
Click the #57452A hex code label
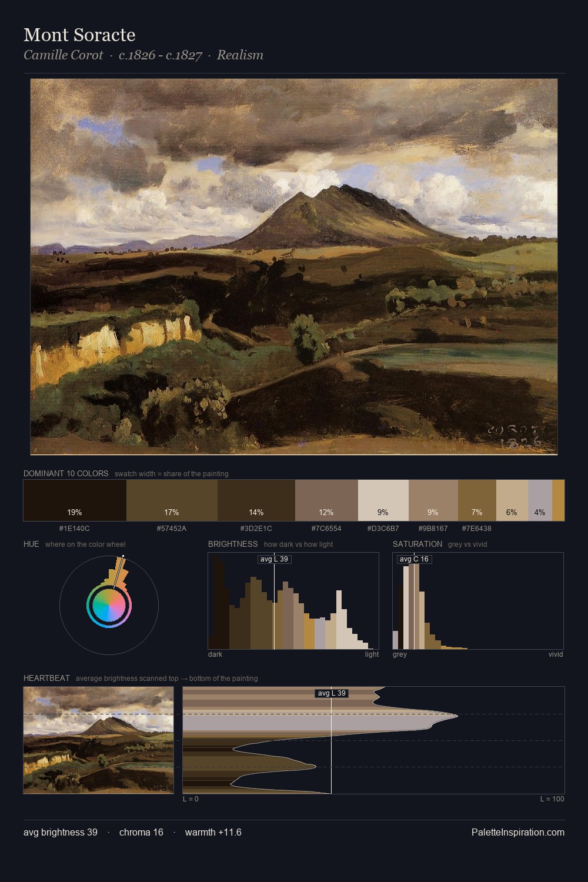click(x=172, y=528)
